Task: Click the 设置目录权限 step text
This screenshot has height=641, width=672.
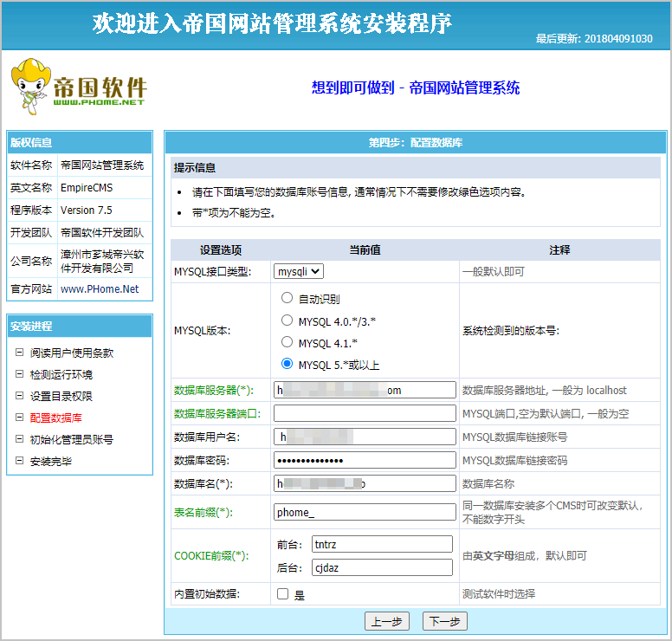Action: click(x=61, y=396)
